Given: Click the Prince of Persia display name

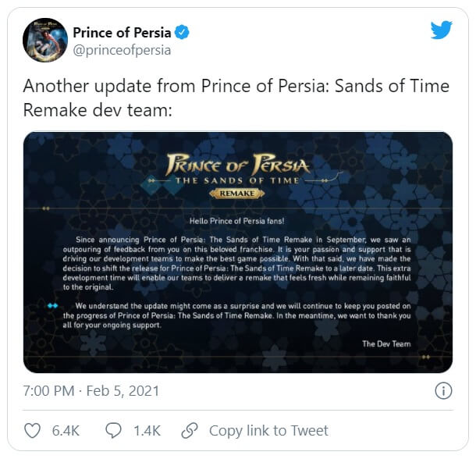Looking at the screenshot, I should 122,32.
